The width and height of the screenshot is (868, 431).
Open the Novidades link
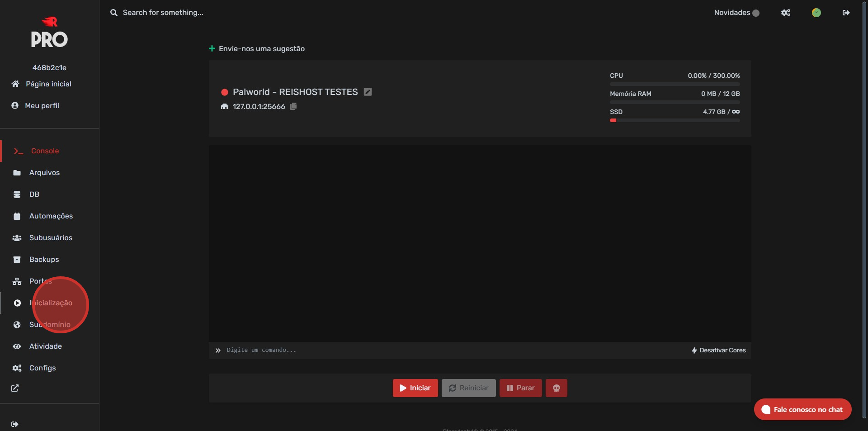tap(736, 13)
